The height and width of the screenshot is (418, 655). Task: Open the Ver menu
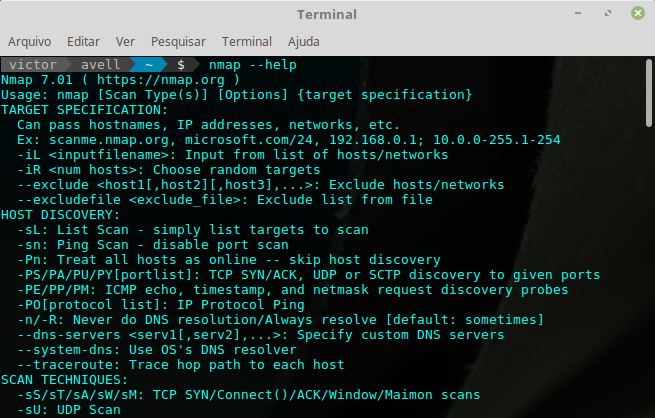[125, 42]
